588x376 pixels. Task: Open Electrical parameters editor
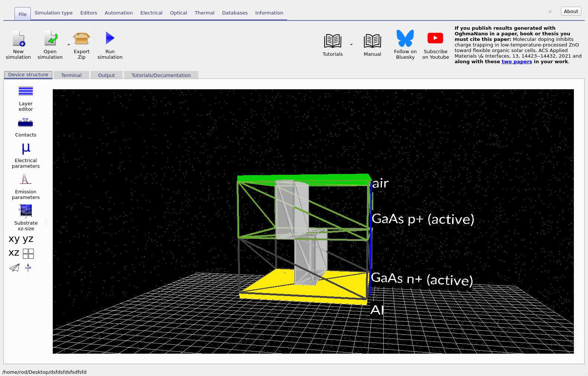click(26, 149)
